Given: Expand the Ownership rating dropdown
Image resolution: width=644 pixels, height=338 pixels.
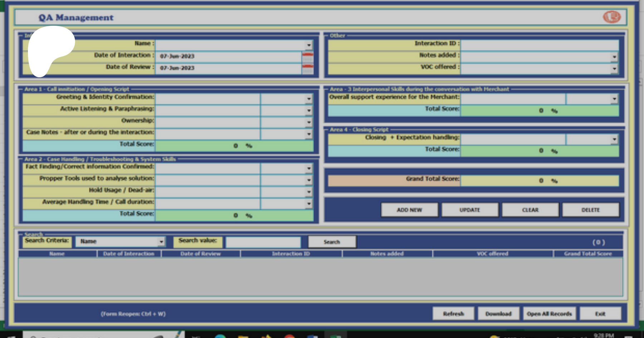Looking at the screenshot, I should coord(309,122).
